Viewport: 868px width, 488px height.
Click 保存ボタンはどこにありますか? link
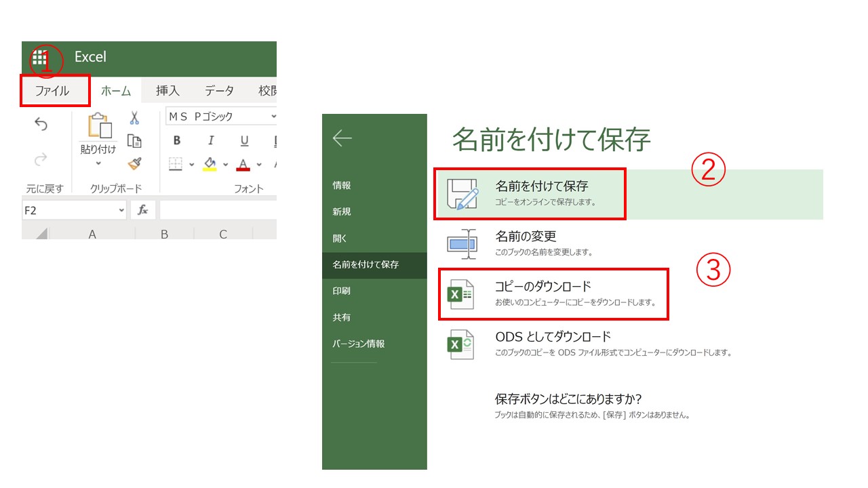(568, 399)
